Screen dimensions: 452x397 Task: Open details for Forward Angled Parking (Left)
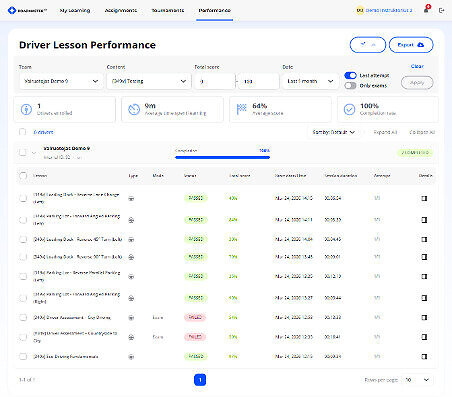tap(424, 220)
